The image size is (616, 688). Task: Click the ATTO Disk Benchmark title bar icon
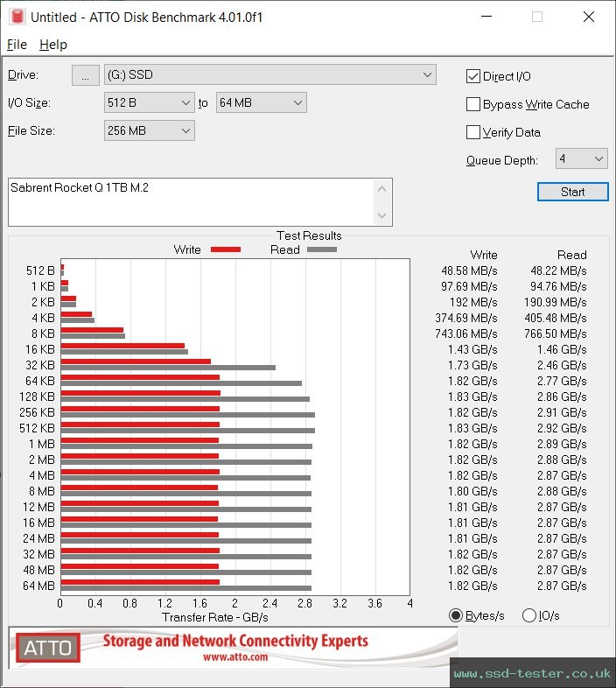[17, 17]
